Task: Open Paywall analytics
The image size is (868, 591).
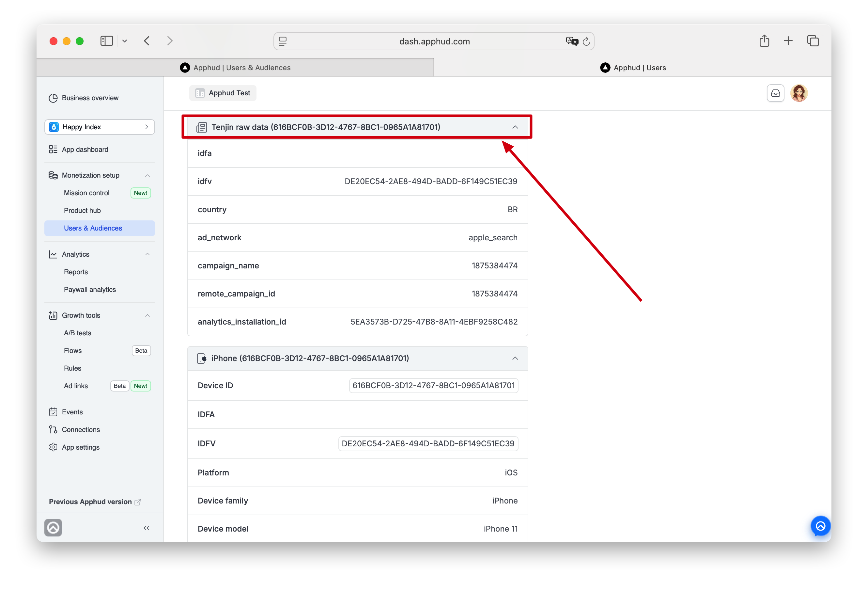Action: (x=90, y=289)
